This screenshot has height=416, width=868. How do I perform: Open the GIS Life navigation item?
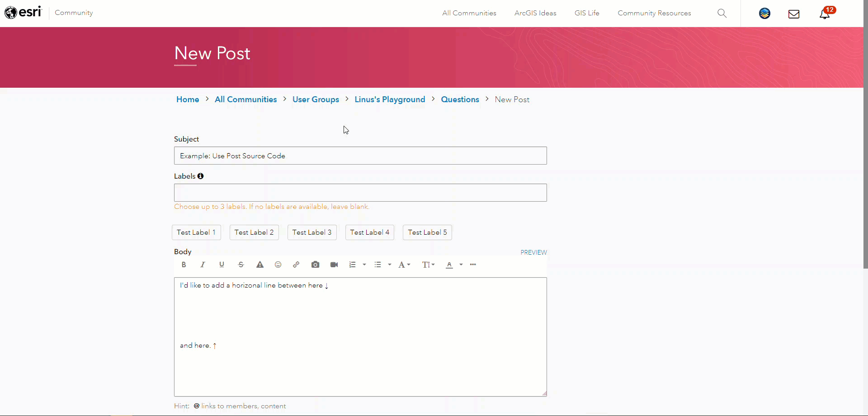click(x=586, y=13)
